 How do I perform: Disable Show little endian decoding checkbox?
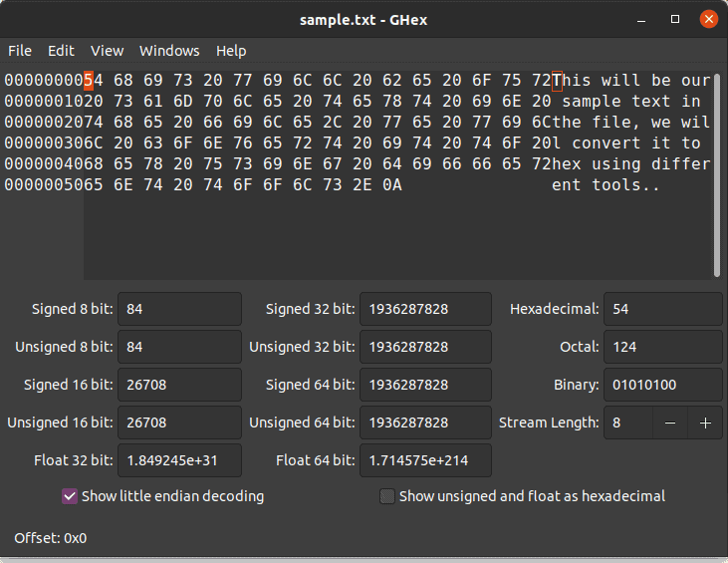(70, 495)
